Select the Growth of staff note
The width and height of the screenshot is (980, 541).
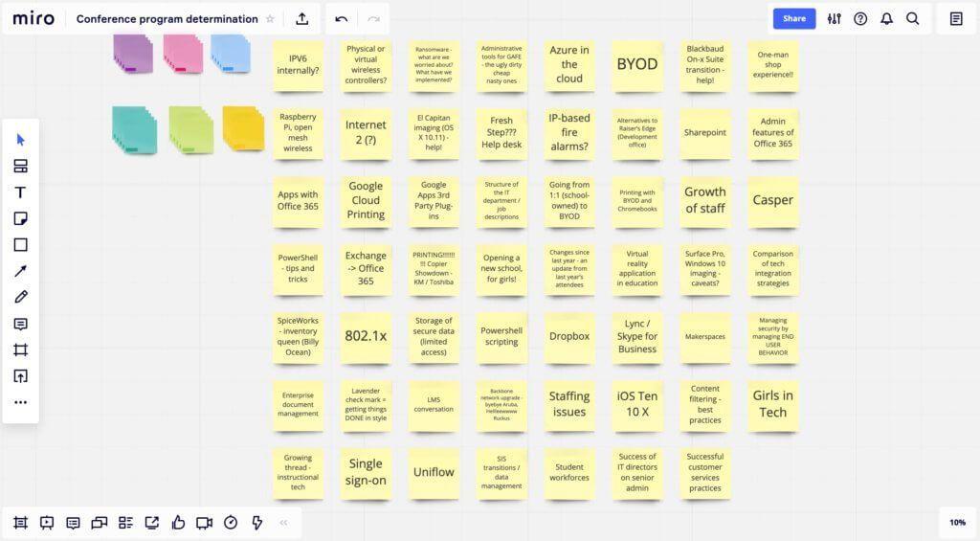[705, 200]
